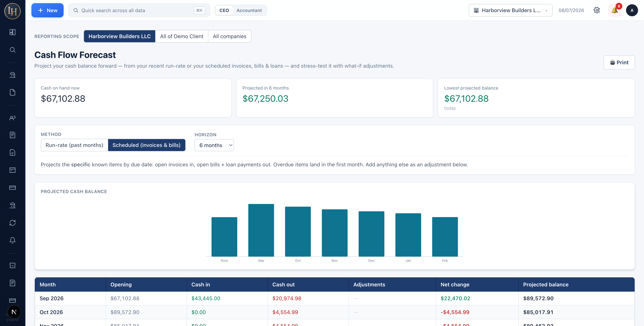Switch to CEO view mode

click(224, 10)
